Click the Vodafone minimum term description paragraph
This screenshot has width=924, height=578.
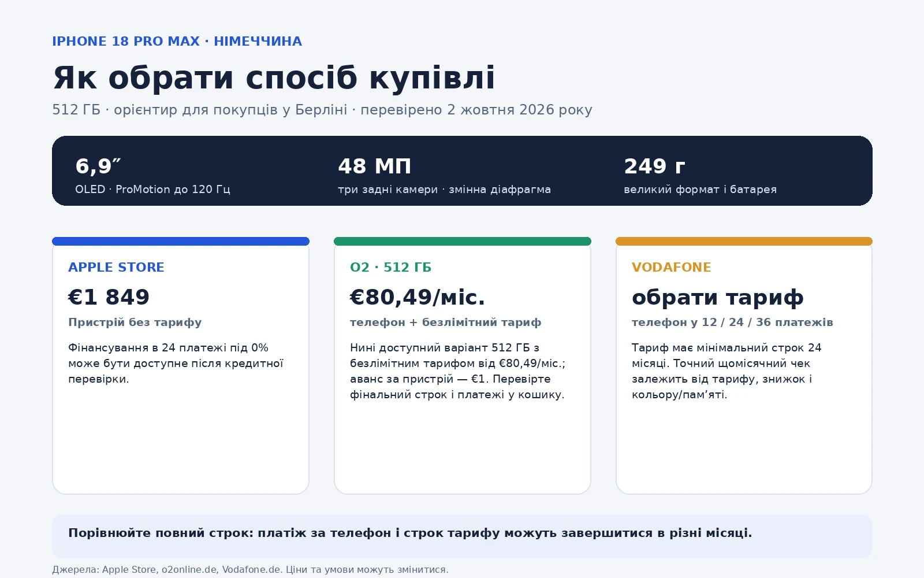pyautogui.click(x=726, y=371)
